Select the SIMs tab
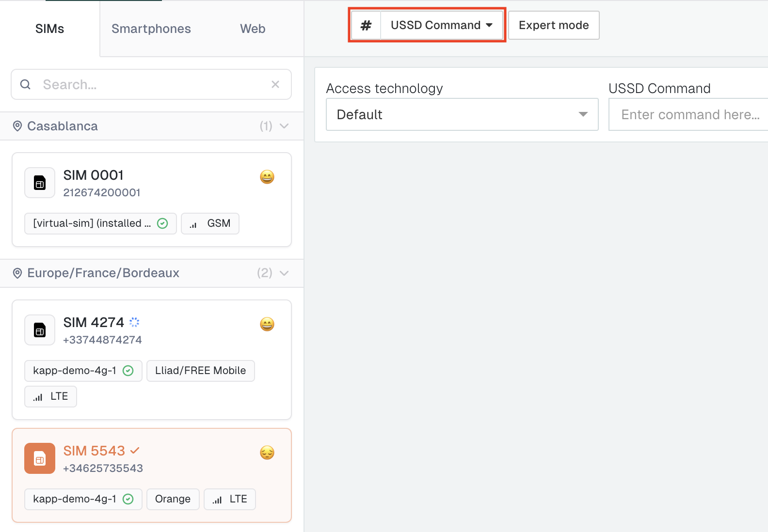The image size is (768, 532). 49,29
